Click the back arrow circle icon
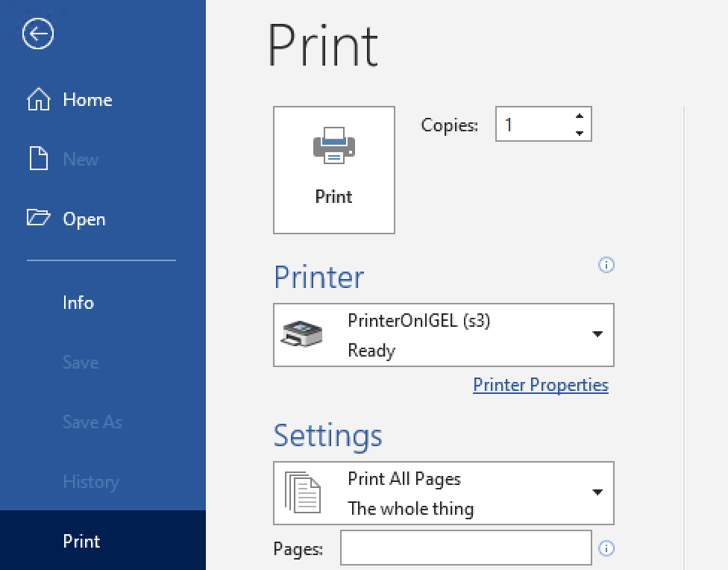The image size is (728, 570). tap(38, 34)
